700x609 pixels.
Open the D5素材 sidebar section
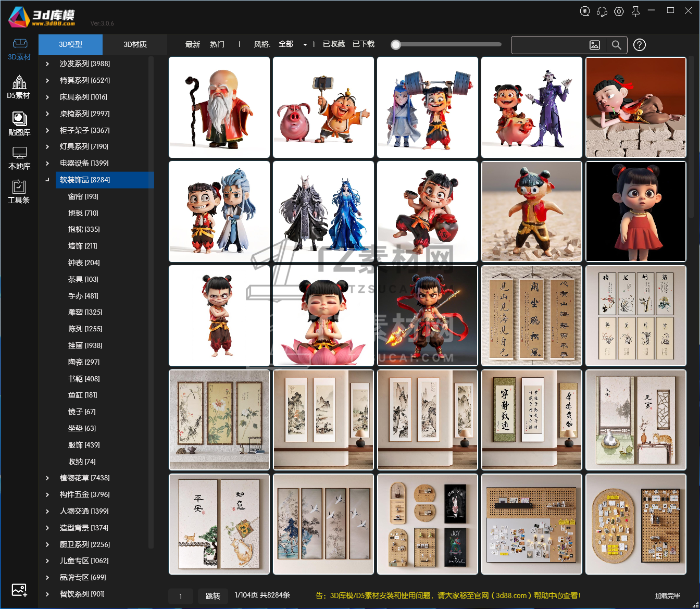(19, 87)
